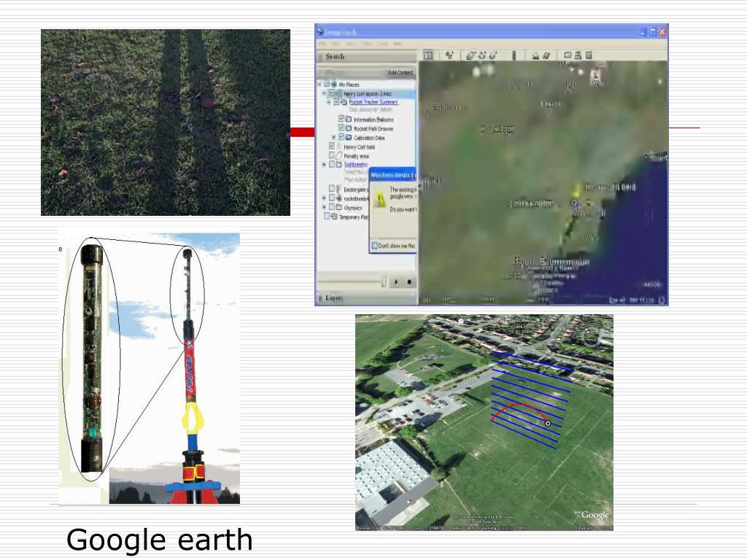Click the grass shadow photo

[x=166, y=122]
